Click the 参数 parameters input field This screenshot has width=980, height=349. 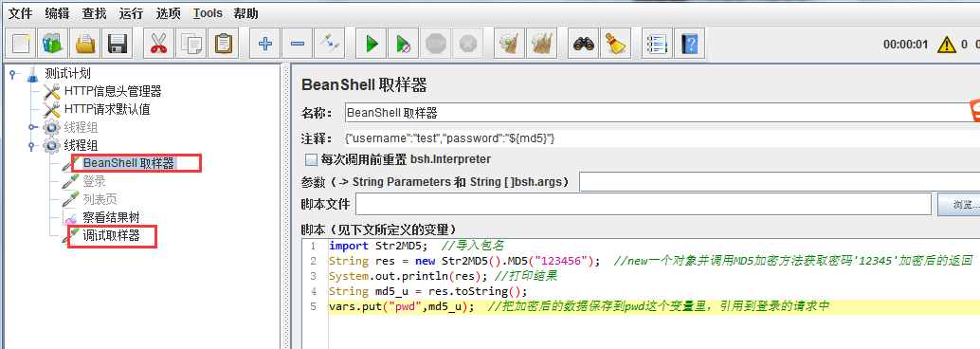coord(779,182)
